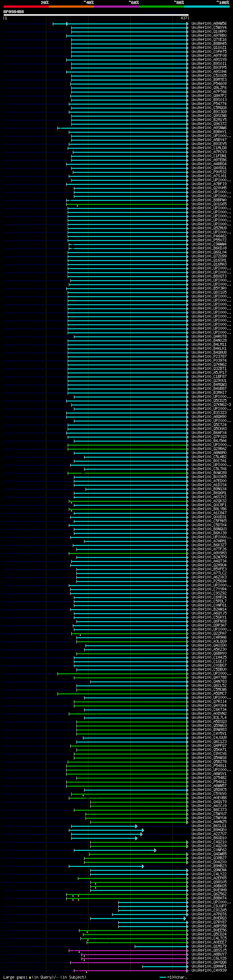The width and height of the screenshot is (233, 980).
Task: Select the UniRef100_P54774 label
Action: (209, 104)
